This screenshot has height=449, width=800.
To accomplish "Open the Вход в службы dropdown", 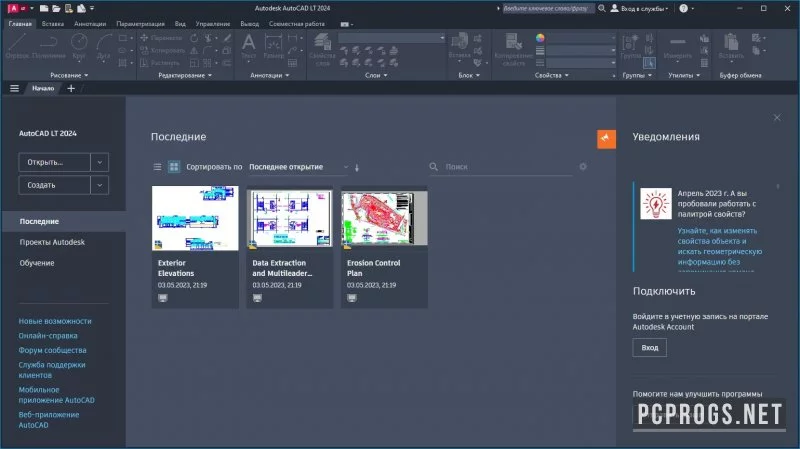I will (x=639, y=8).
